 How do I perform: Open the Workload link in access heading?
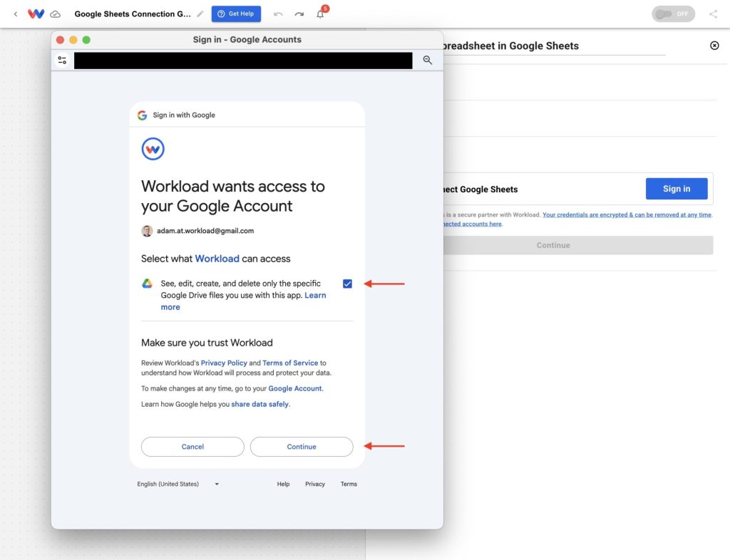click(217, 259)
